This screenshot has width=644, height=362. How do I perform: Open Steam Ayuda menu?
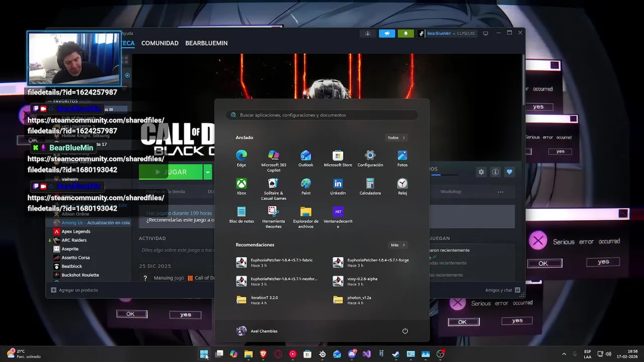127,33
